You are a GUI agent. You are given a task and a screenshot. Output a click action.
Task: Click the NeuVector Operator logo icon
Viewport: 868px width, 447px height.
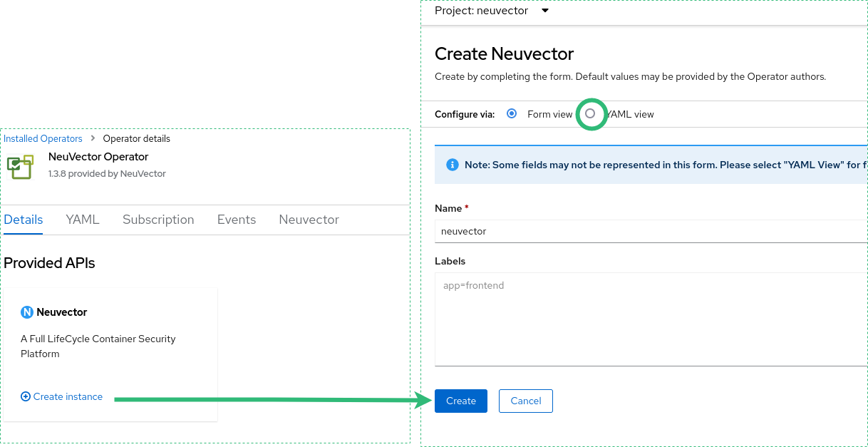20,165
